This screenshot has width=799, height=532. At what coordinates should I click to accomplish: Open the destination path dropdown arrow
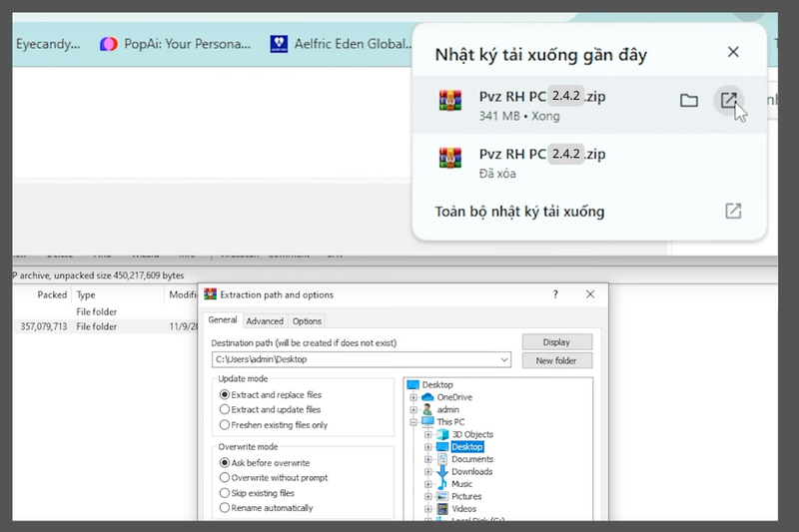504,359
